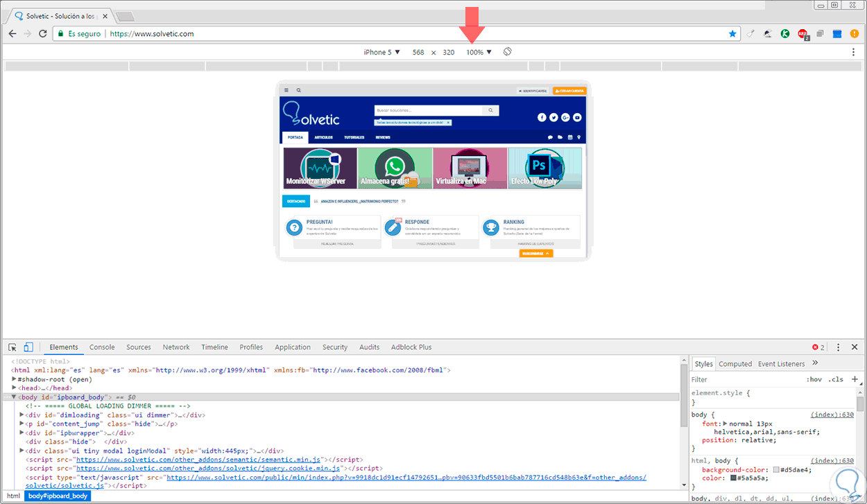Click the device height field 320

tap(449, 52)
